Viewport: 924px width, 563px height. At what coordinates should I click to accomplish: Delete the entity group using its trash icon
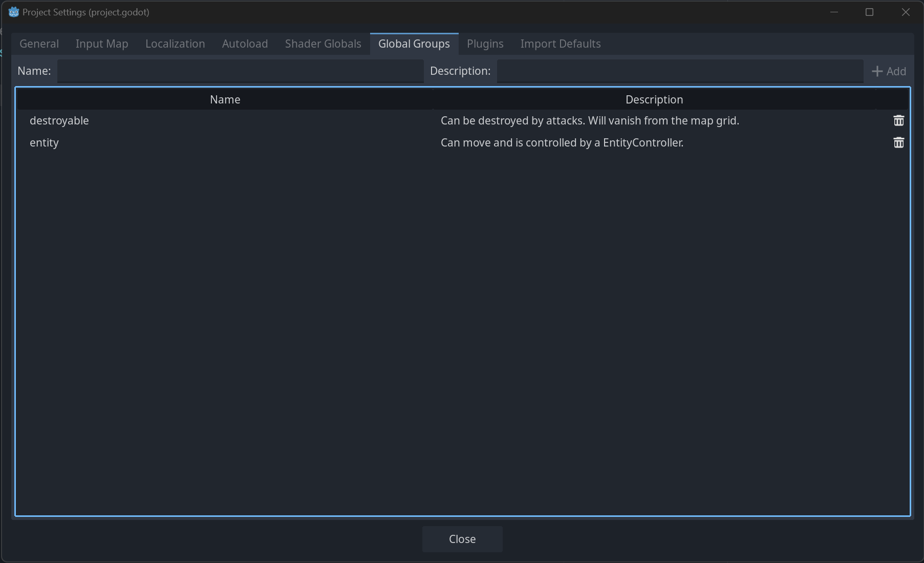pos(899,142)
